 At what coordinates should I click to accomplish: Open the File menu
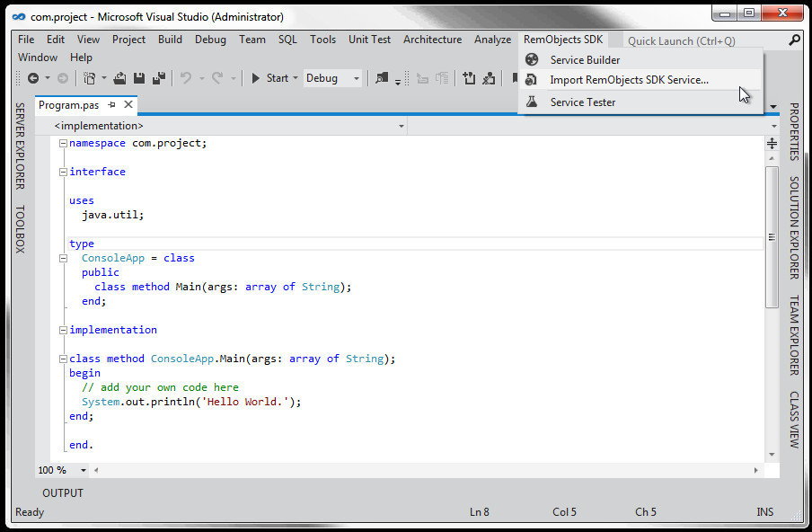(x=26, y=40)
